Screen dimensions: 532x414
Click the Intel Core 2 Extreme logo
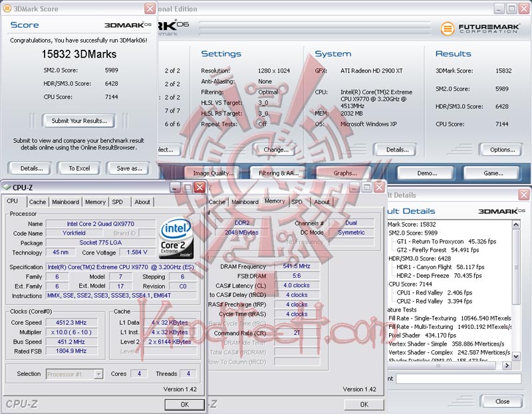pos(176,239)
